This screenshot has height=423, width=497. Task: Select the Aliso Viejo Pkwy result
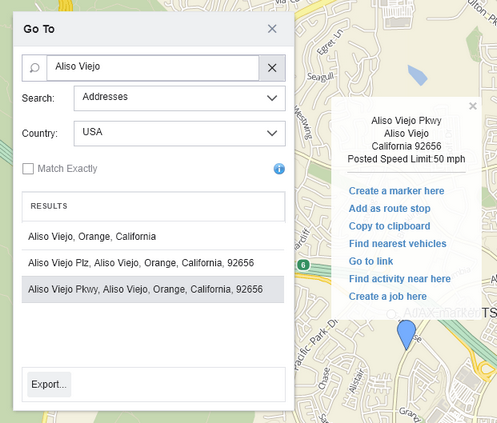pyautogui.click(x=153, y=289)
